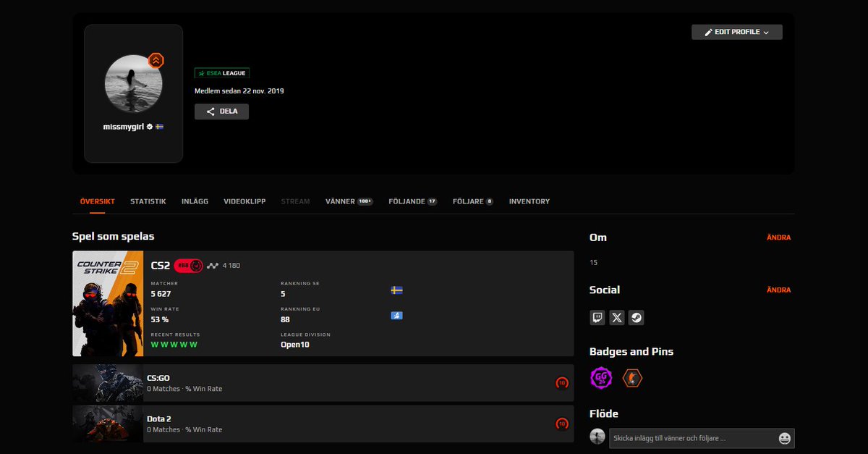Open the Twitch social link icon
This screenshot has height=454, width=868.
click(597, 317)
